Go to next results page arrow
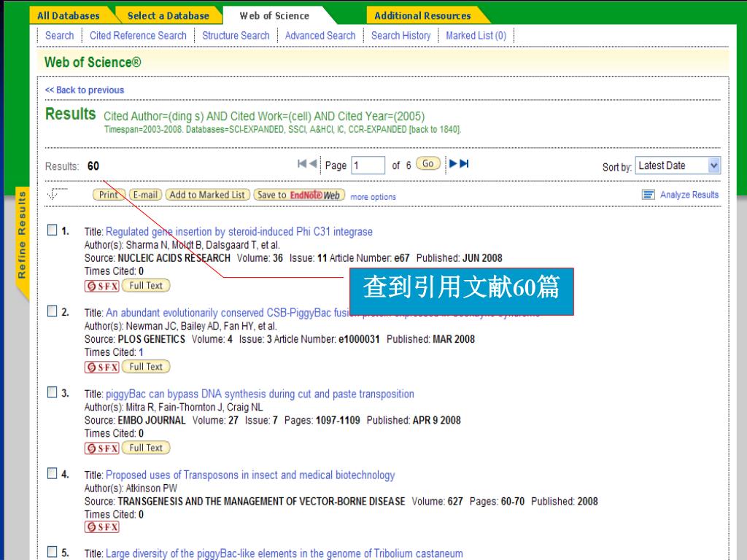This screenshot has height=560, width=747. pyautogui.click(x=453, y=164)
